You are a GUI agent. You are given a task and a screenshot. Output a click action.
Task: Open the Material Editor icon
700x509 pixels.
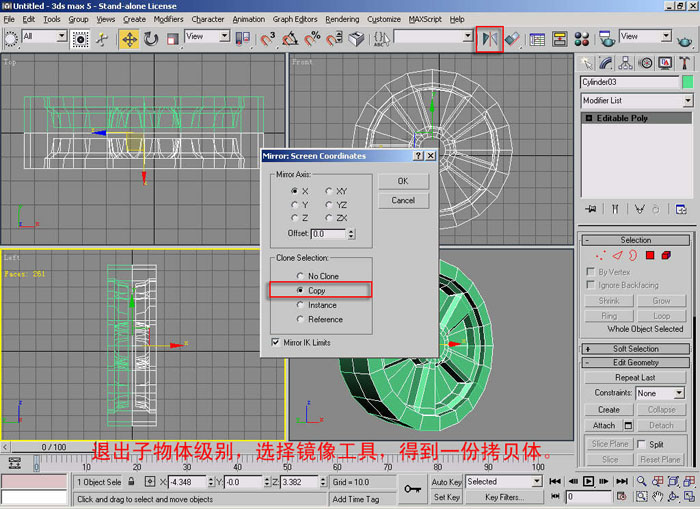pyautogui.click(x=582, y=39)
